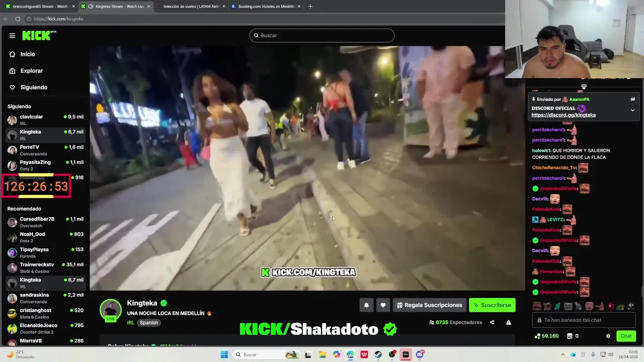Image resolution: width=644 pixels, height=362 pixels.
Task: Click the Buscar search field on Kick
Action: 322,35
